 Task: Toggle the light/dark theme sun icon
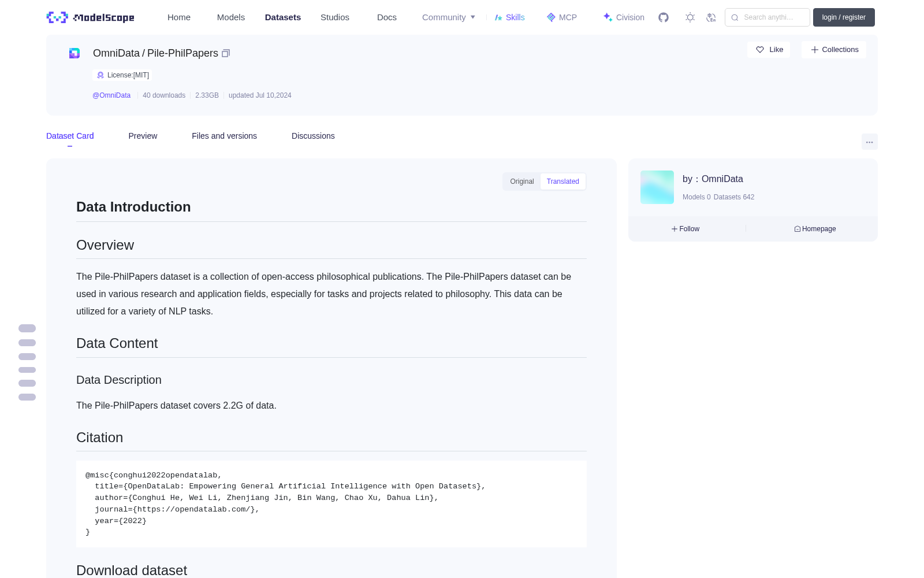[x=690, y=17]
